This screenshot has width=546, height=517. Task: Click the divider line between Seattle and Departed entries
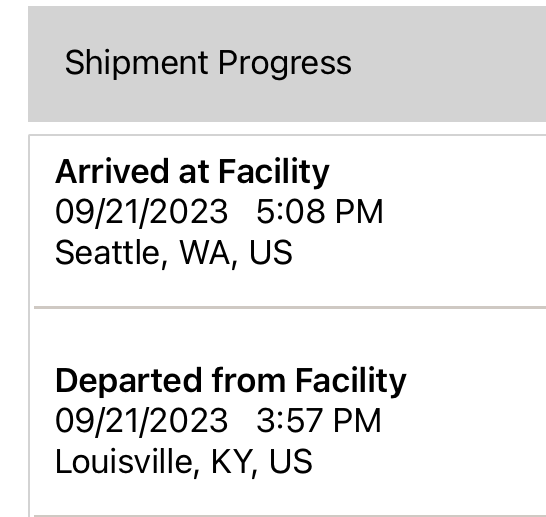pyautogui.click(x=290, y=307)
